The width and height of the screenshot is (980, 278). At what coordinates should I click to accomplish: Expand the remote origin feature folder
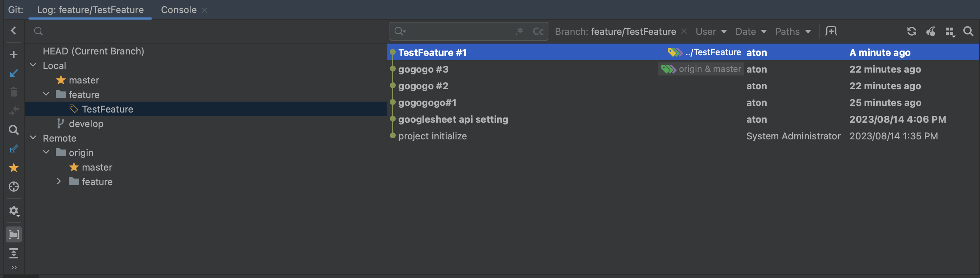(59, 182)
